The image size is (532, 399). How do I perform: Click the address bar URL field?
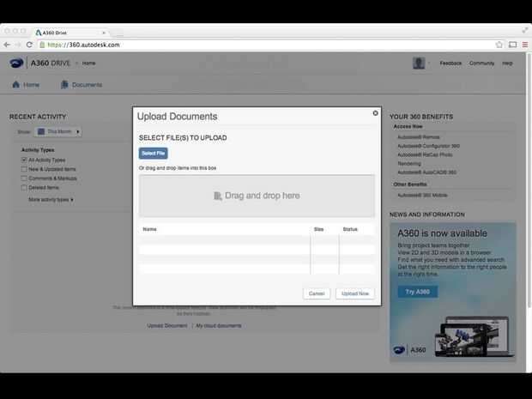click(266, 45)
